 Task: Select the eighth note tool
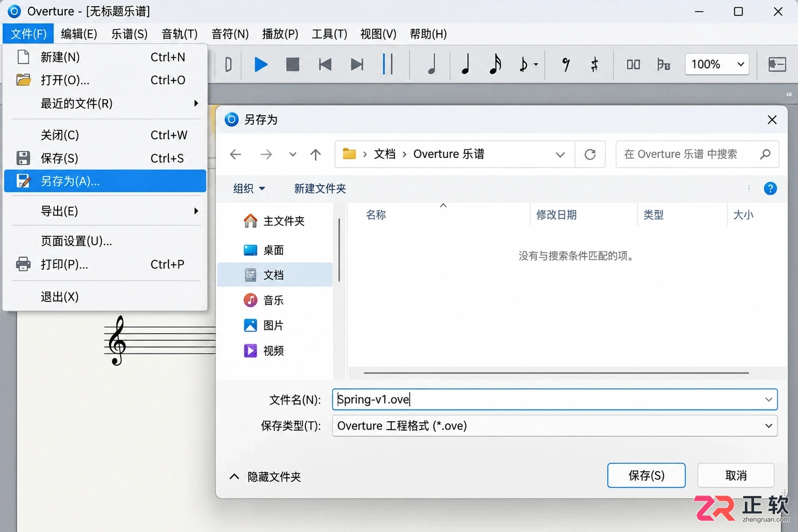[523, 65]
